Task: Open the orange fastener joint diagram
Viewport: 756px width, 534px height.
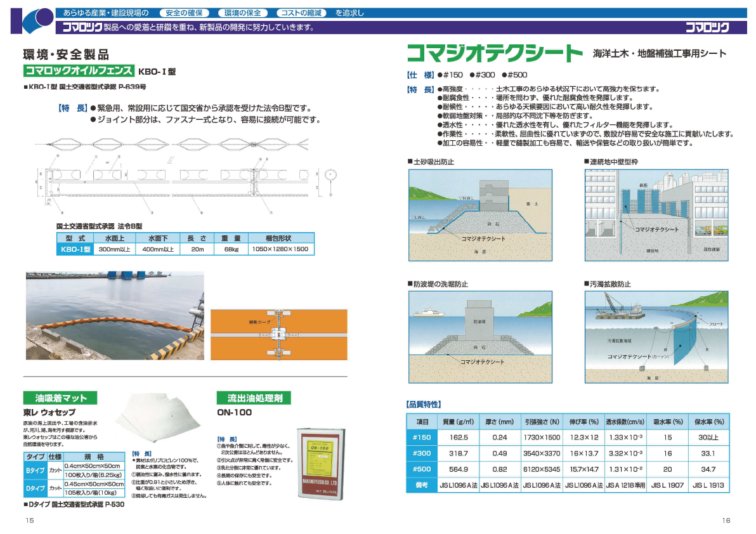Action: click(x=278, y=334)
